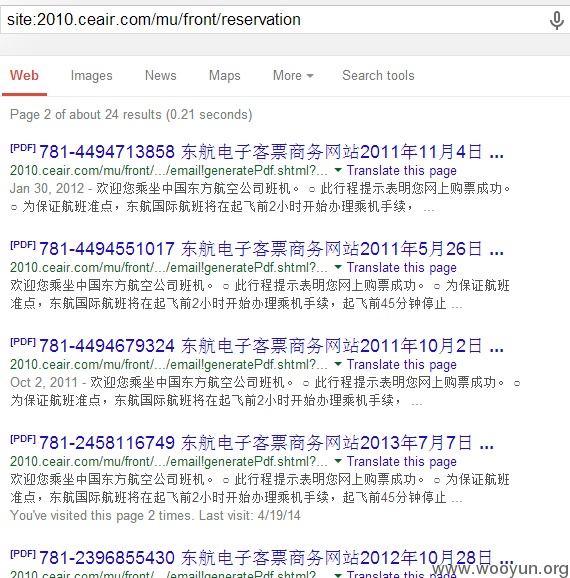Open result 781-4494679324 PDF link
Screen dimensions: 570x578
(271, 346)
